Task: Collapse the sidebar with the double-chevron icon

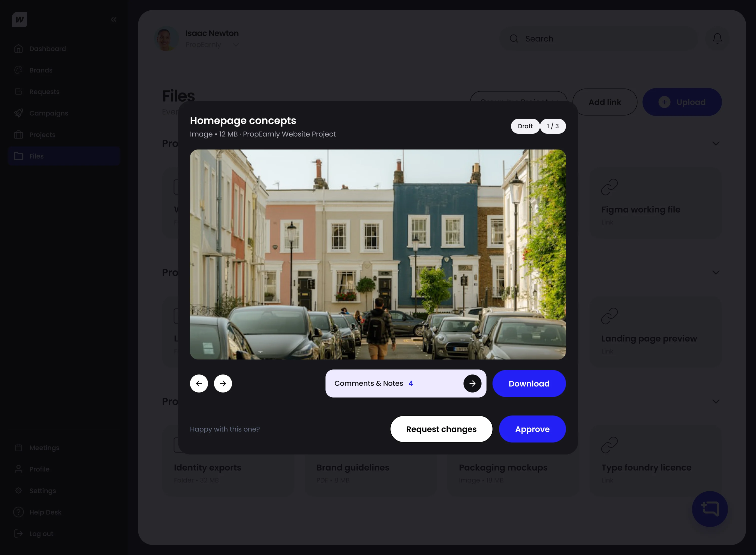Action: [x=113, y=19]
